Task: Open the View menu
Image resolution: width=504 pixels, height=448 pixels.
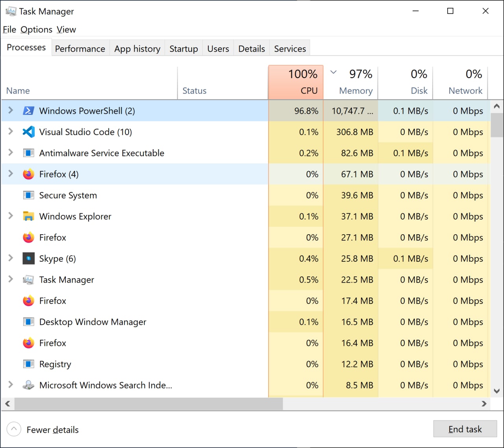Action: click(x=66, y=30)
